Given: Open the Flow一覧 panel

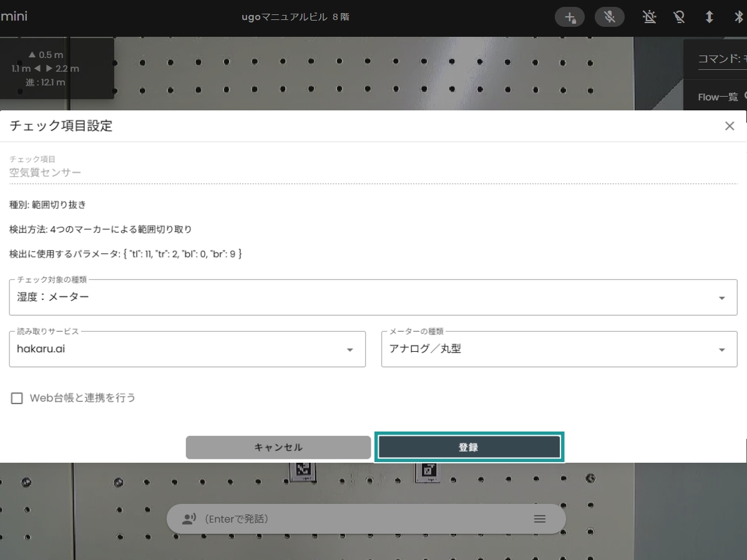Looking at the screenshot, I should (x=718, y=97).
